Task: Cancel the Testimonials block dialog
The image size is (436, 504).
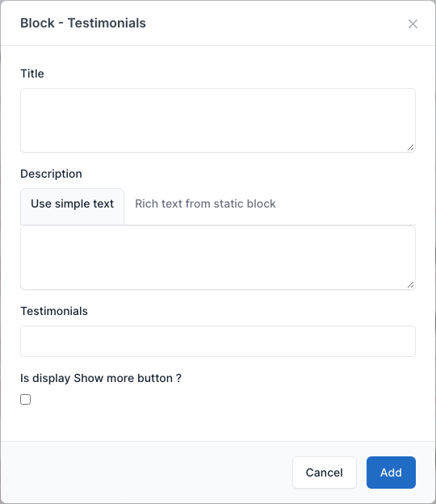Action: click(325, 472)
